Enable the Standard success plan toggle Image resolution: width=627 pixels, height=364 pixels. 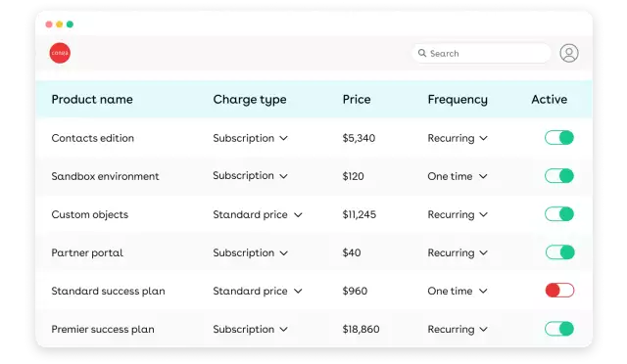tap(559, 291)
